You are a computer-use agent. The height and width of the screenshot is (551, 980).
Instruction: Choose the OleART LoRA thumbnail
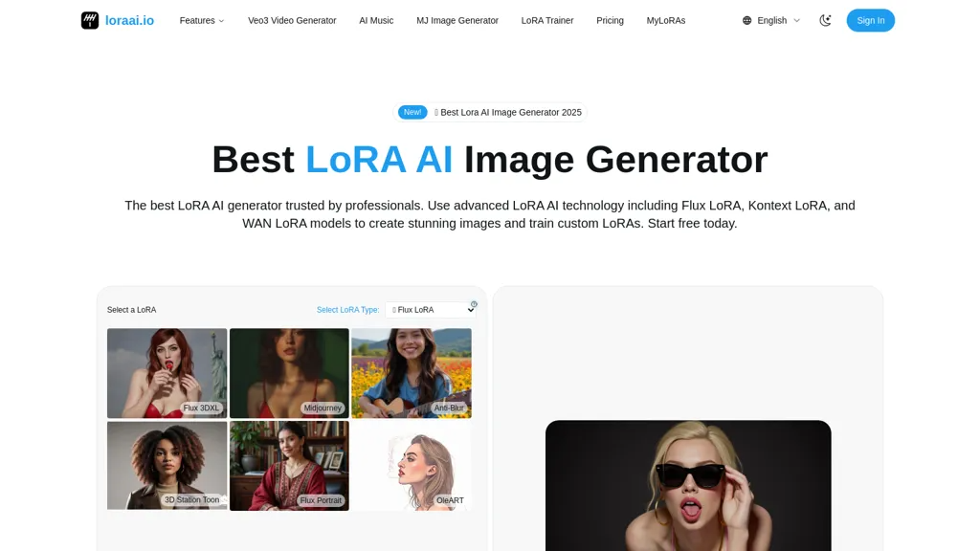412,466
